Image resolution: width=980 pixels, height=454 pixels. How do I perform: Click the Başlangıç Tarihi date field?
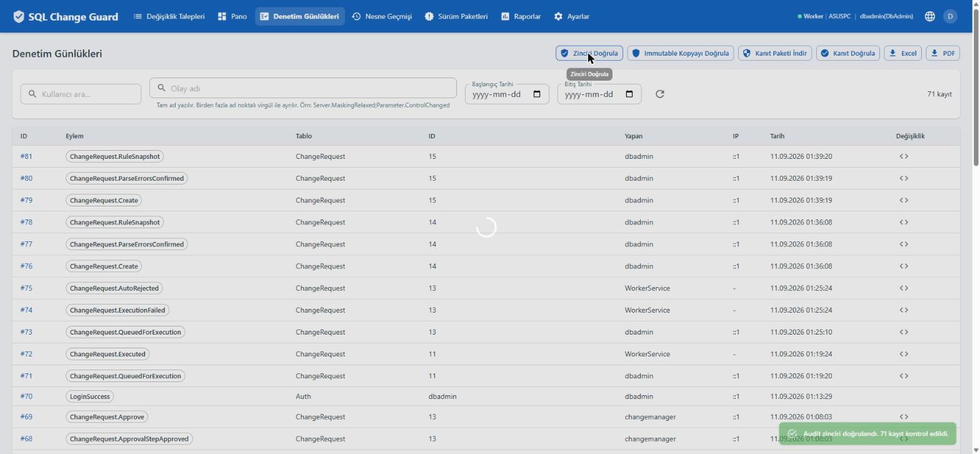coord(507,94)
